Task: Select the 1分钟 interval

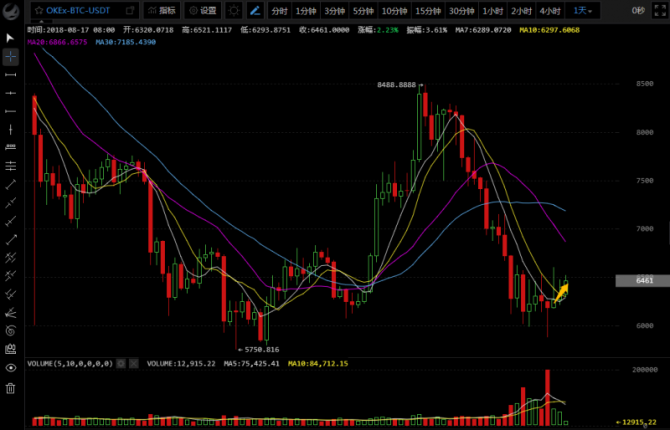Action: click(306, 11)
